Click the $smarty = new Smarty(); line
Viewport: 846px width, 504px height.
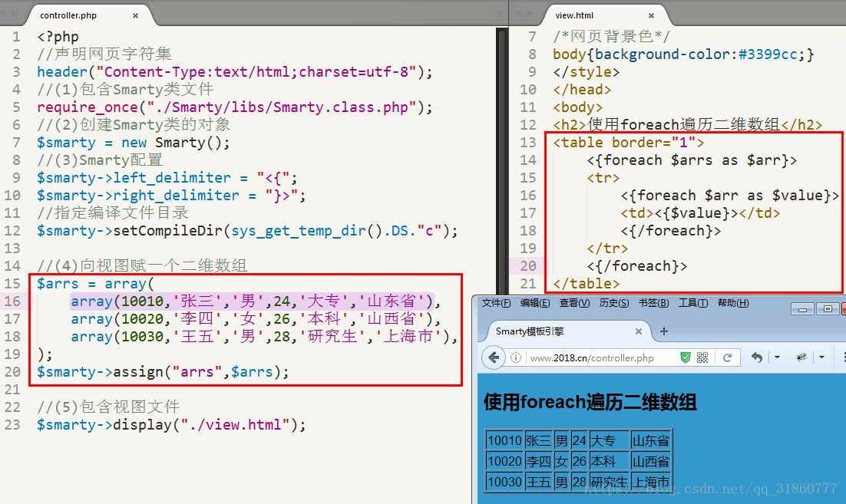click(134, 143)
